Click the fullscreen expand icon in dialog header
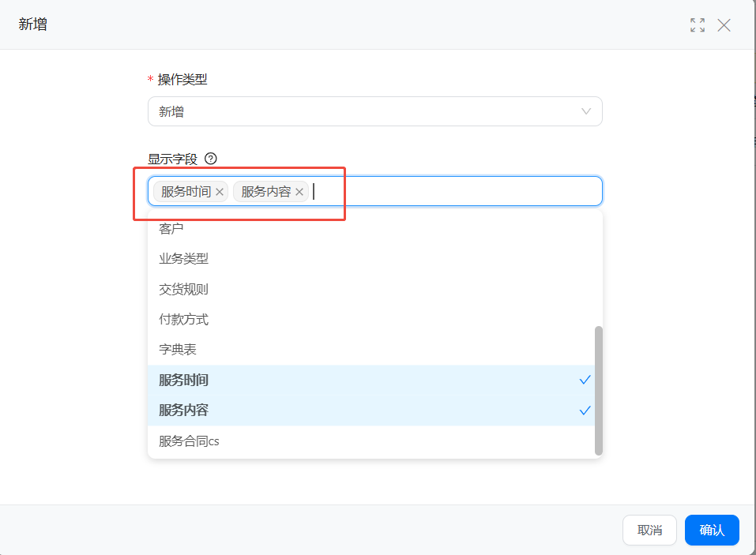The image size is (756, 555). [698, 25]
